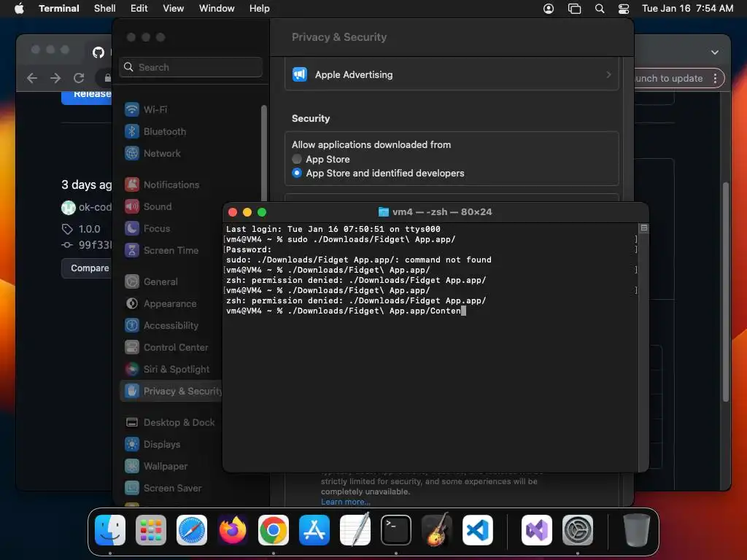Viewport: 747px width, 560px height.
Task: Click the GitHub logo in browser tab
Action: click(98, 52)
